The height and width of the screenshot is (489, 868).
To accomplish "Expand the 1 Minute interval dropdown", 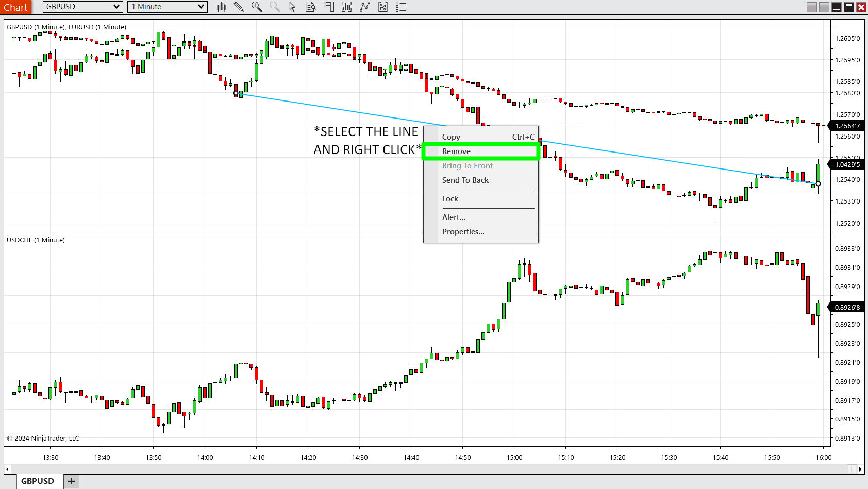I will click(201, 7).
